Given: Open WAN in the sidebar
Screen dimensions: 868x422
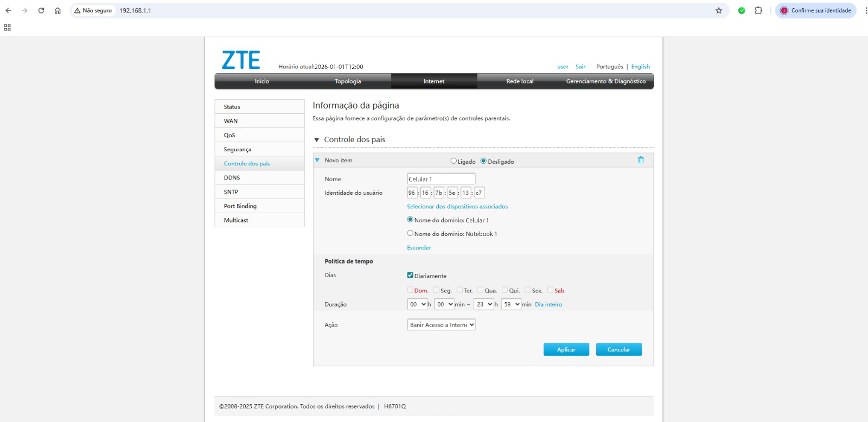Looking at the screenshot, I should [x=259, y=121].
